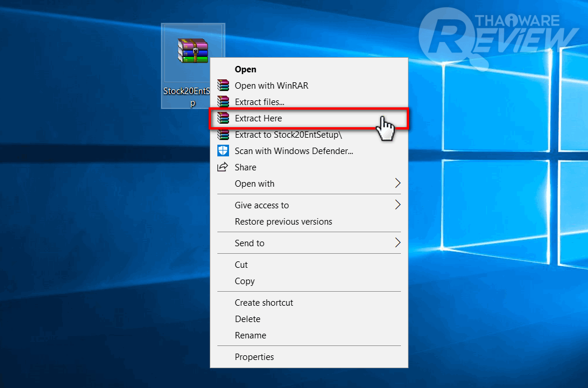Choose Delete from the context menu

(309, 319)
